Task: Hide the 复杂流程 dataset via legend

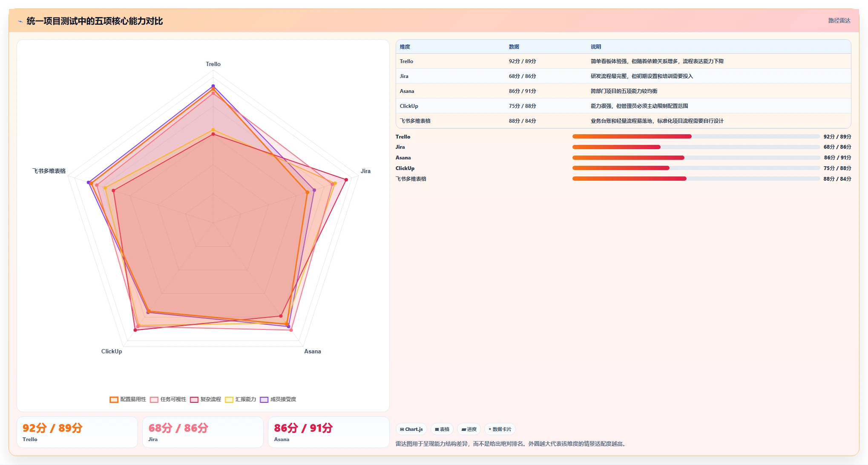Action: click(x=206, y=399)
